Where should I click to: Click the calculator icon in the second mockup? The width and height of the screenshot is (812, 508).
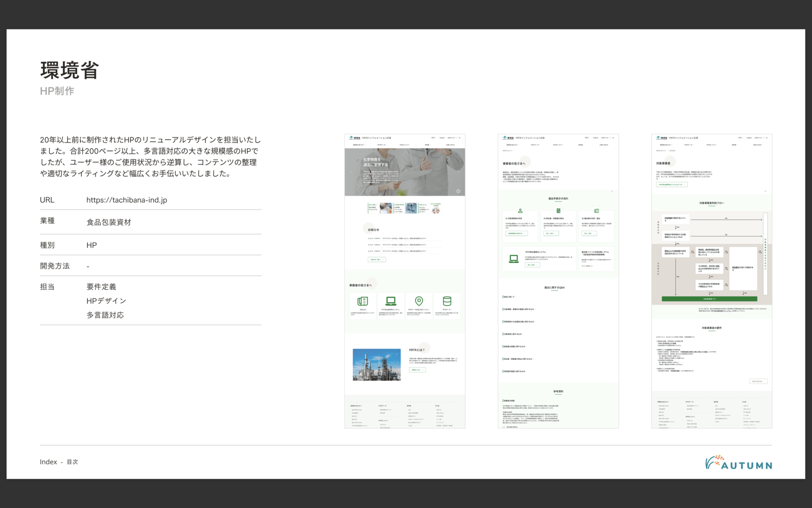tap(558, 211)
